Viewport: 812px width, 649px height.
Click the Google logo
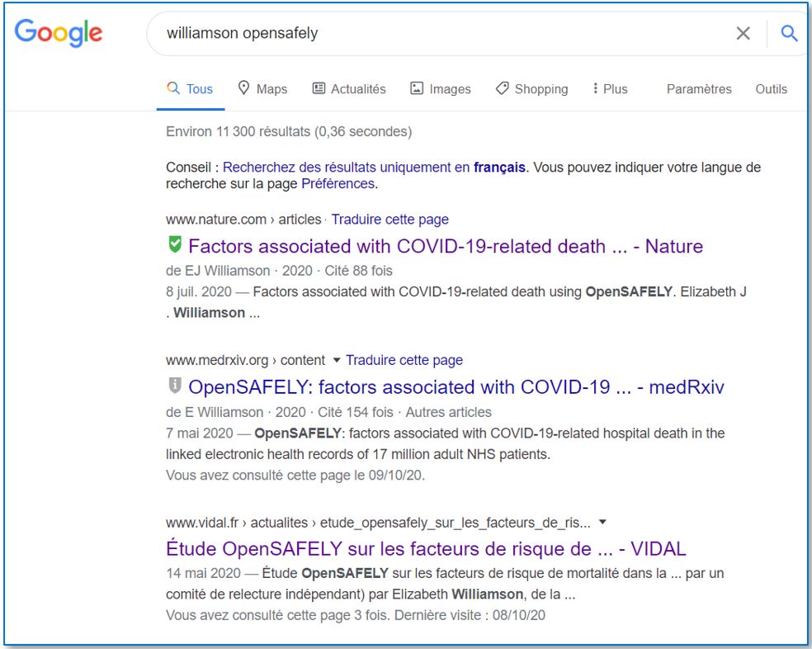click(x=58, y=33)
